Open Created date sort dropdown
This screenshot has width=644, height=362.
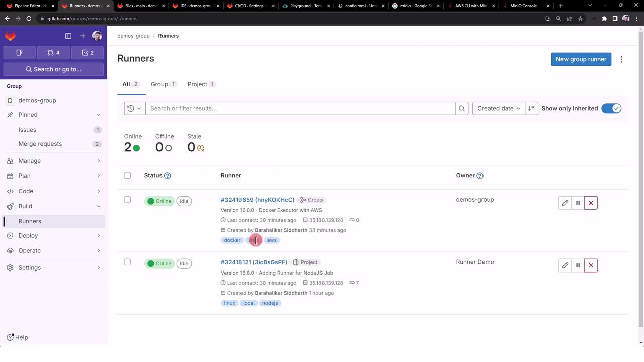tap(499, 108)
